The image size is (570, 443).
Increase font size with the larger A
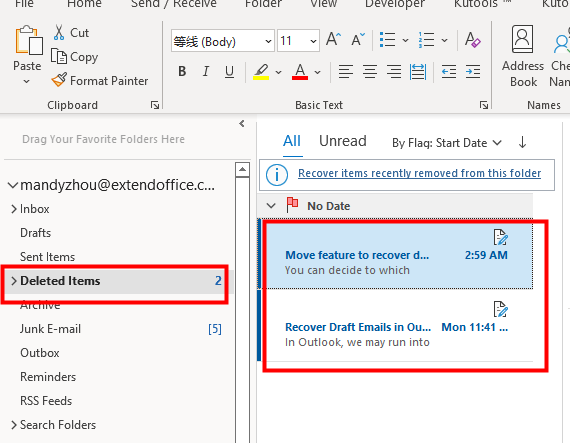pyautogui.click(x=333, y=40)
